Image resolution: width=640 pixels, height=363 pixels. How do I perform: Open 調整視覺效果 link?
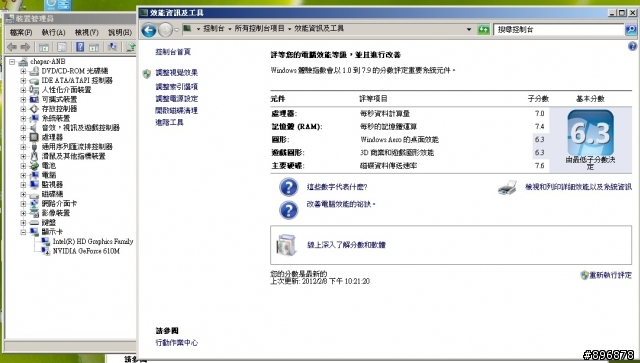click(176, 73)
